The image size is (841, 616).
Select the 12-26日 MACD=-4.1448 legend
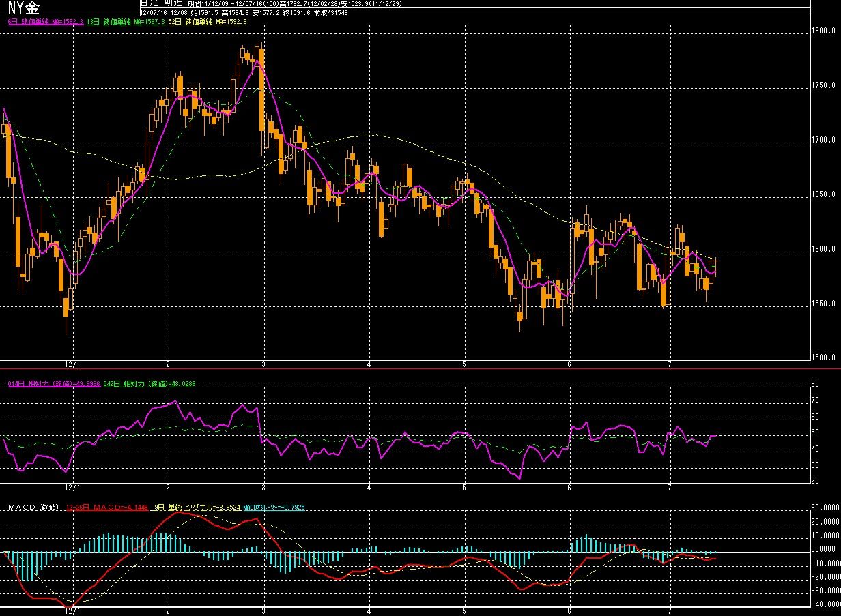[x=107, y=508]
